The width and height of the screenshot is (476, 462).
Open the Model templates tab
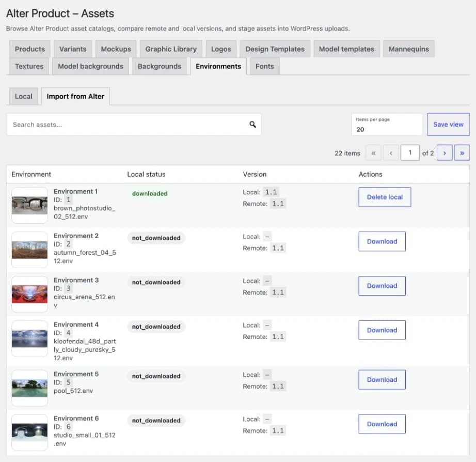347,49
